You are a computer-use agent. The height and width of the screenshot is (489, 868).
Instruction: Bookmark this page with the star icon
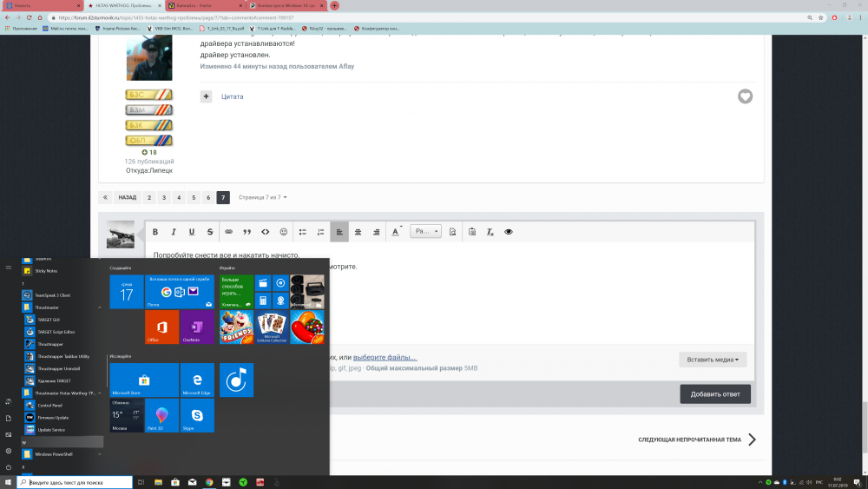click(x=821, y=17)
